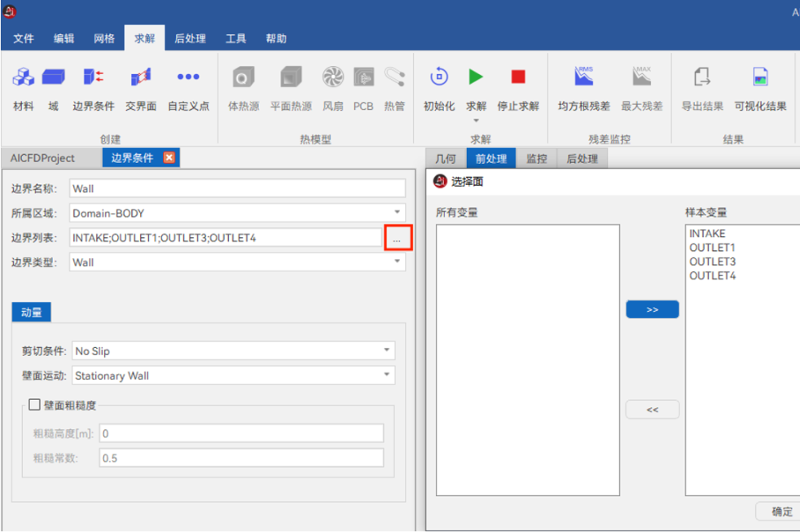Open the 网格 ribbon tab
This screenshot has width=800, height=532.
click(x=104, y=38)
